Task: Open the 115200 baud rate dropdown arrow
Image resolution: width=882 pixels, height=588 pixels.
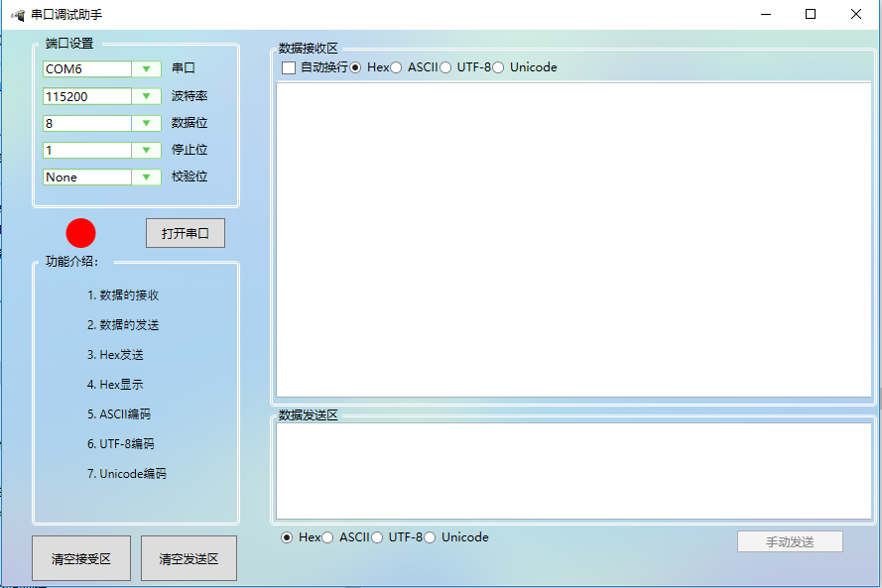Action: tap(146, 96)
